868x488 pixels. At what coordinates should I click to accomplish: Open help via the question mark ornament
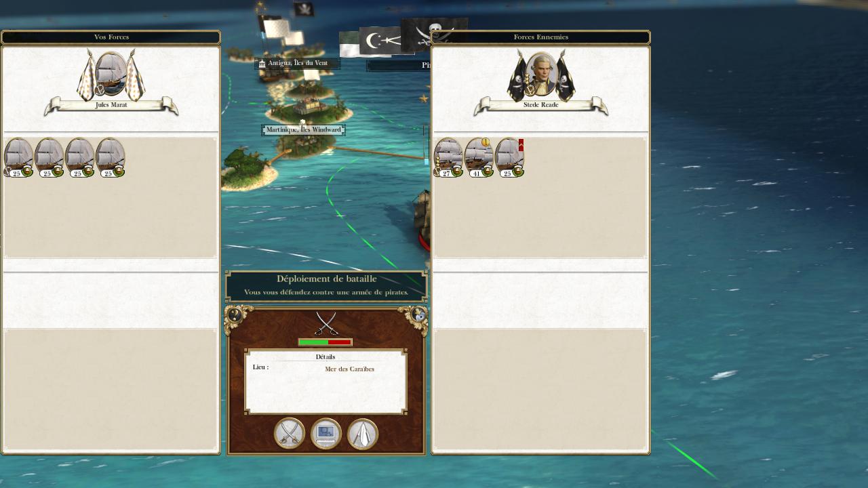(235, 314)
